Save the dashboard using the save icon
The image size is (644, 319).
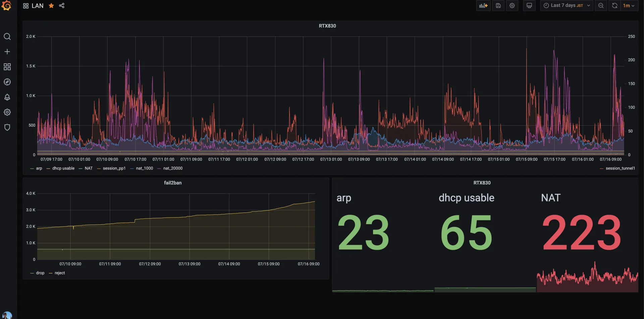click(x=498, y=5)
